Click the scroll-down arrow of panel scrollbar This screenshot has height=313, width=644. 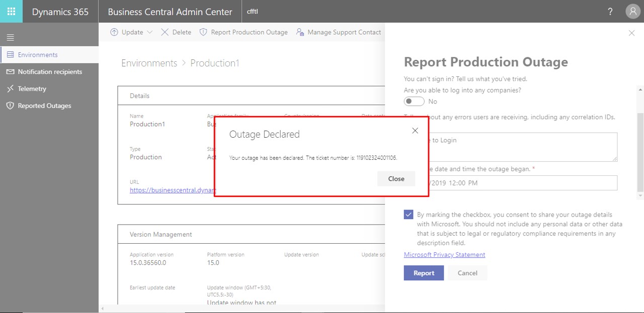coord(640,195)
